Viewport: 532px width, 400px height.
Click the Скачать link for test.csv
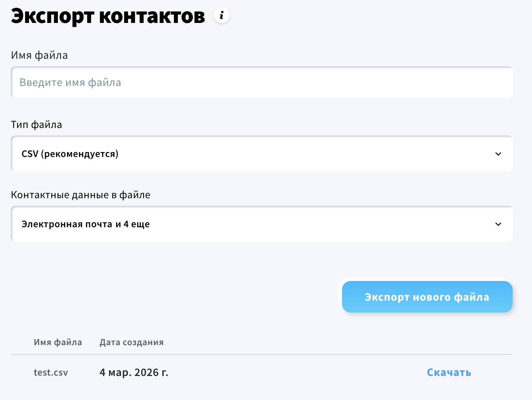click(449, 372)
